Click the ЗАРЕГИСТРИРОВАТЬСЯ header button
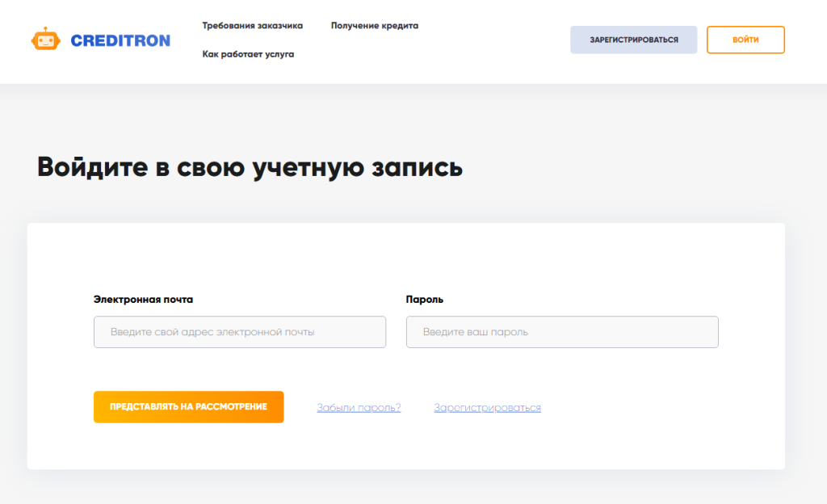Image resolution: width=827 pixels, height=504 pixels. tap(633, 40)
